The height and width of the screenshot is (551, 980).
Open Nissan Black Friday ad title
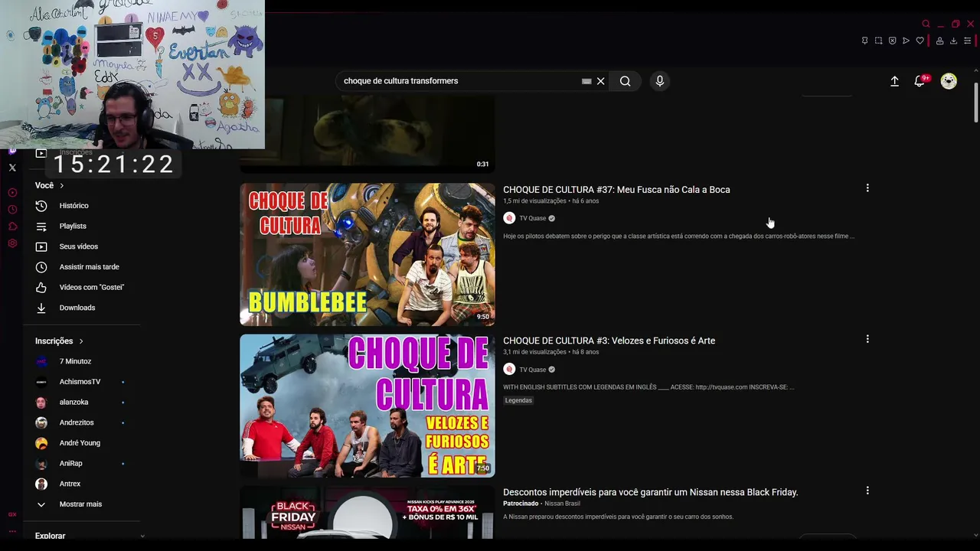[650, 492]
